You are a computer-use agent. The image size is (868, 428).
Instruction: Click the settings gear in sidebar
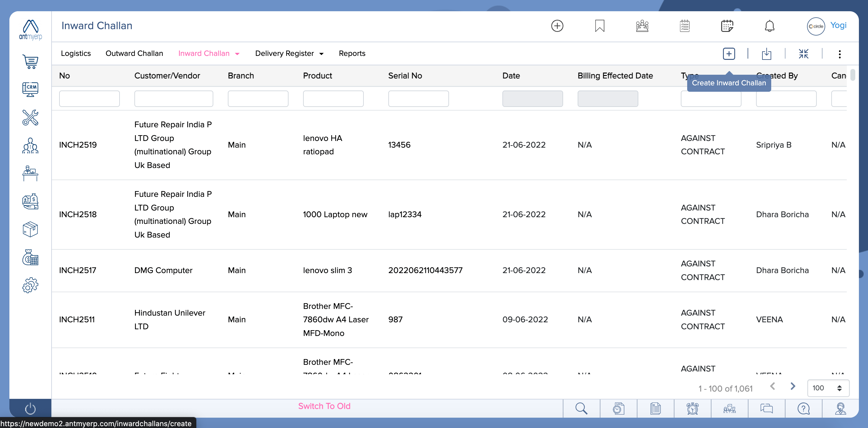tap(30, 285)
